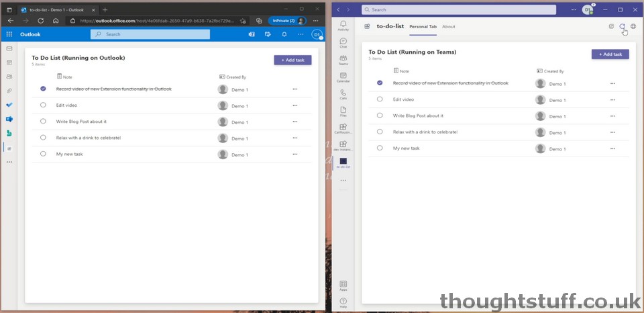Mark Edit video complete in Outlook
Screen dimensions: 644x313
[x=43, y=105]
